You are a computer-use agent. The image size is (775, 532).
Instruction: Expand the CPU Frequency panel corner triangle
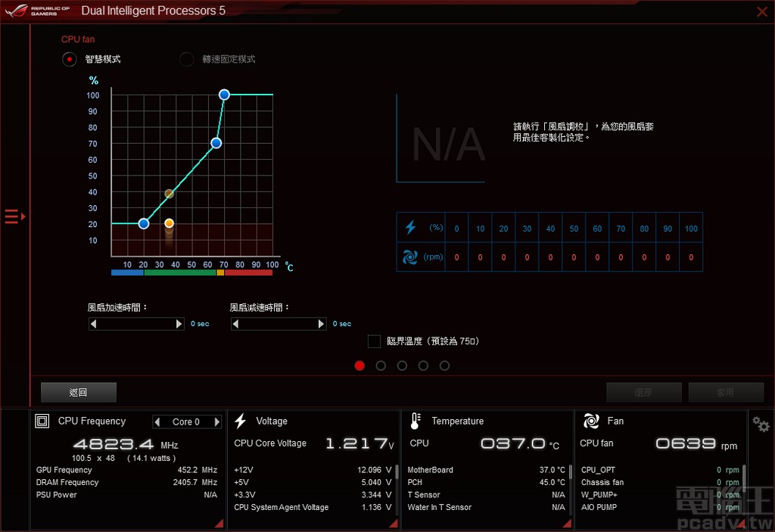[x=219, y=523]
